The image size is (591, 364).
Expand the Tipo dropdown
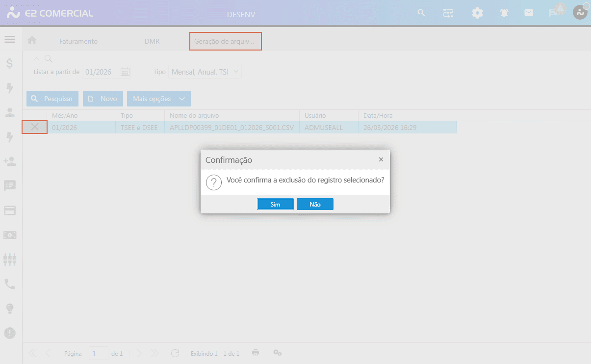pyautogui.click(x=236, y=72)
